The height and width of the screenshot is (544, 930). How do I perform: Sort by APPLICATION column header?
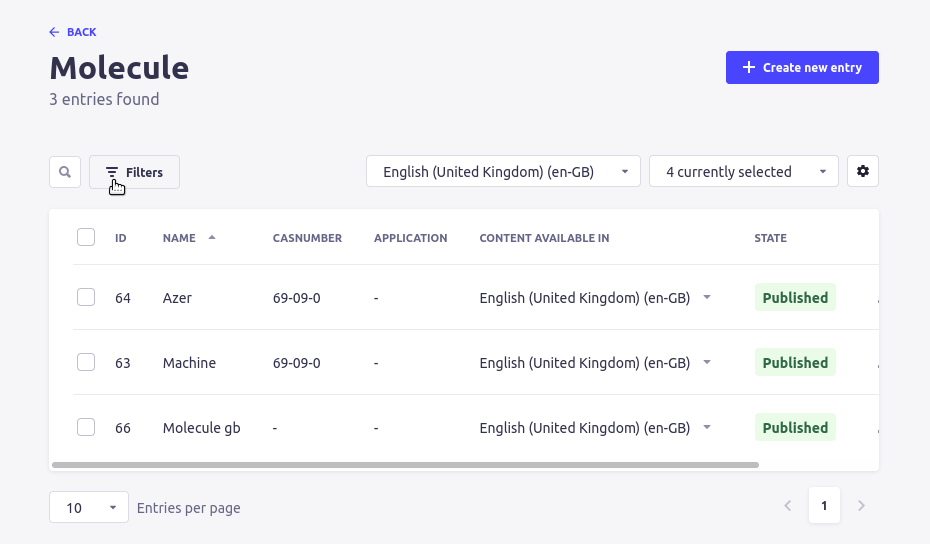pyautogui.click(x=410, y=238)
